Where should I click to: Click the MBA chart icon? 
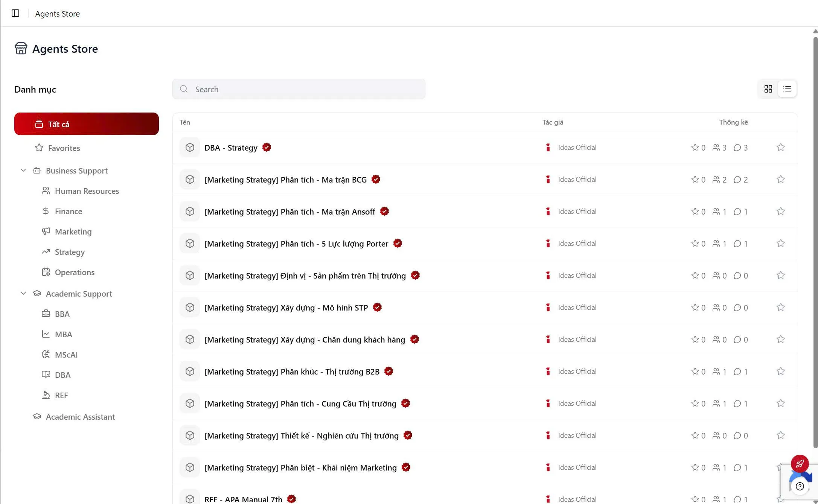pos(46,334)
